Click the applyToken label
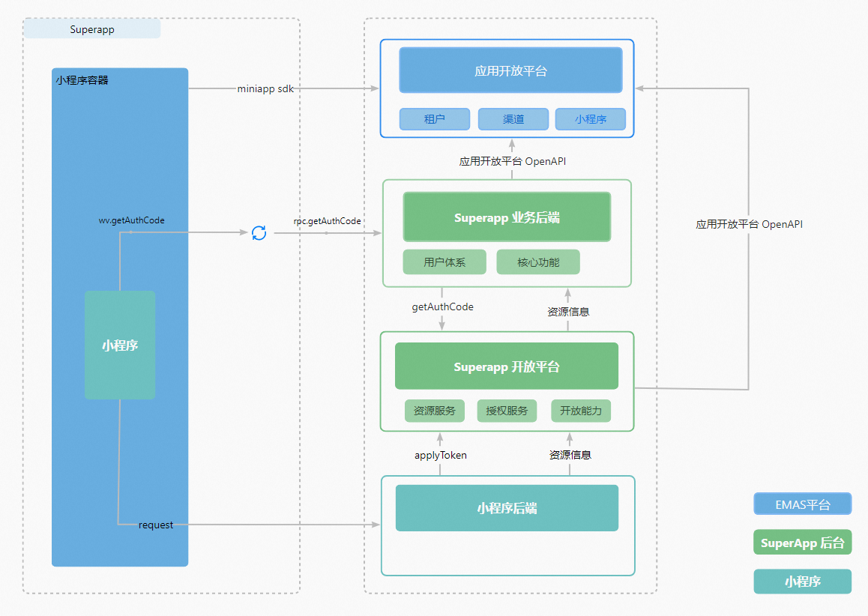 [441, 455]
